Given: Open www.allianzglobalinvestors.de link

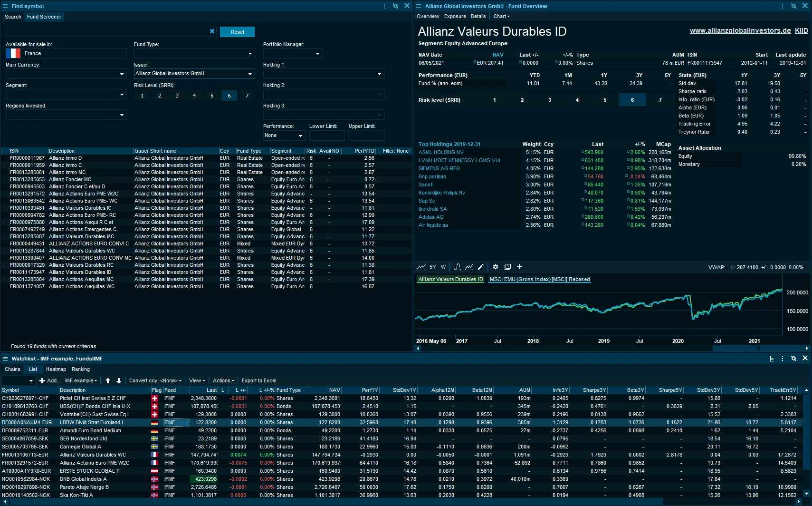Looking at the screenshot, I should [740, 30].
